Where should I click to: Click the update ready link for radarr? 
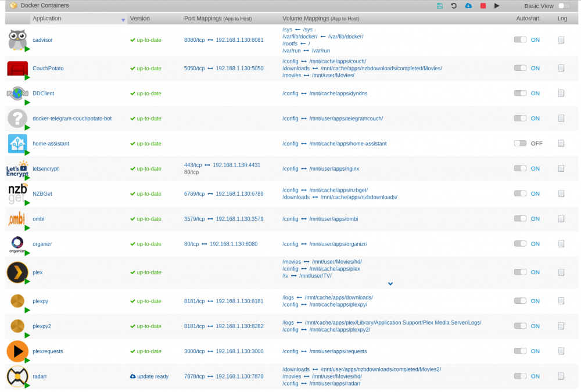point(149,376)
